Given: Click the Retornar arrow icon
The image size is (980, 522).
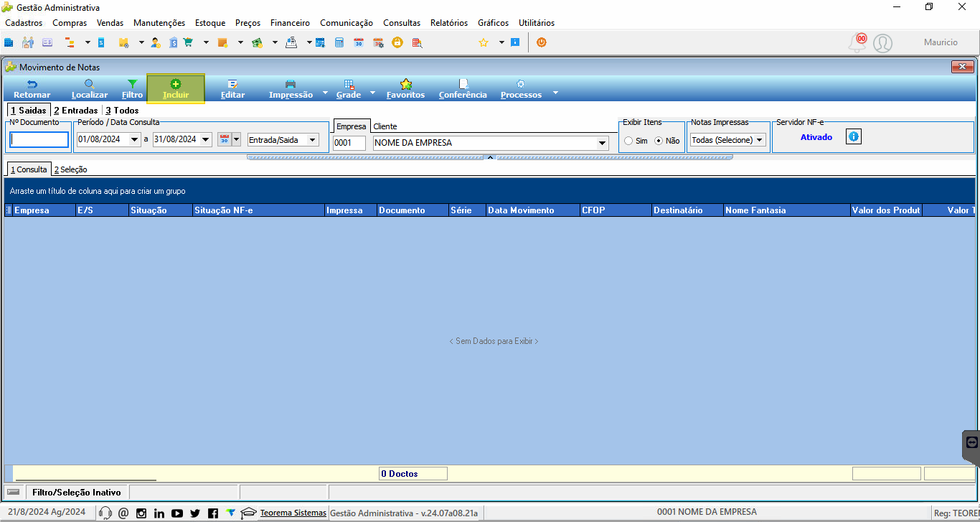Looking at the screenshot, I should (32, 84).
